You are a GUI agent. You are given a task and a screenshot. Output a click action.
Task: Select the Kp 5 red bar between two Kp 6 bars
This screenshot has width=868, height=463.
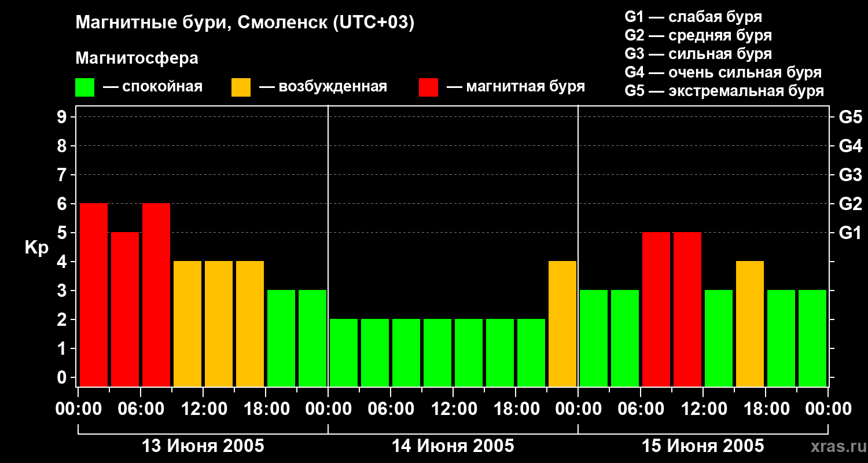point(125,309)
